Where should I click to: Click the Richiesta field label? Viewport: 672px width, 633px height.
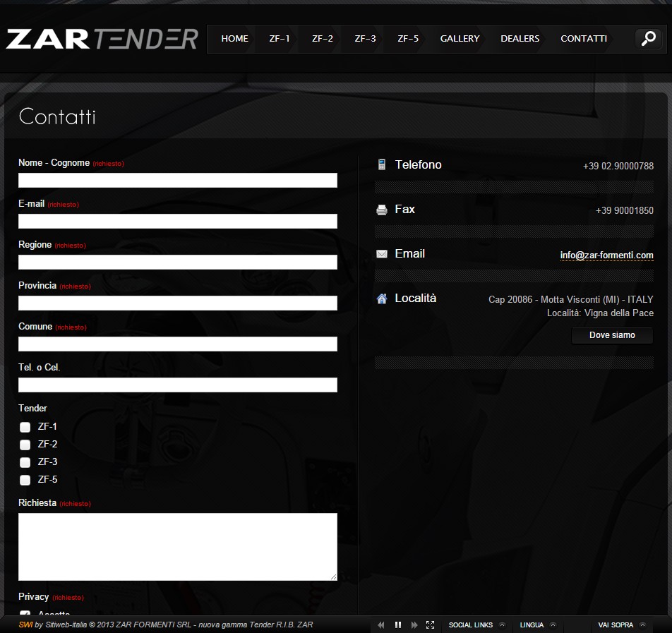pos(37,502)
